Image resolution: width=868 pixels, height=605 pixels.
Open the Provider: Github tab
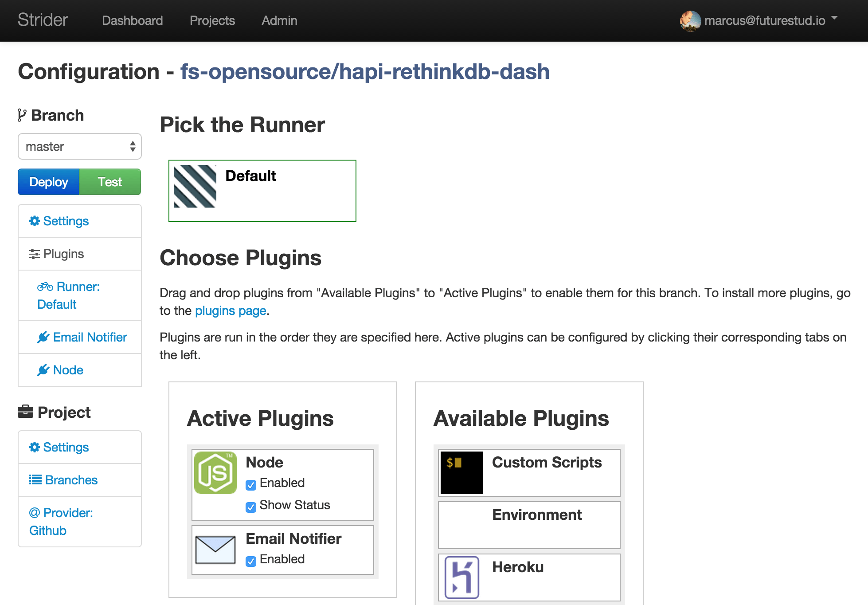pos(80,522)
